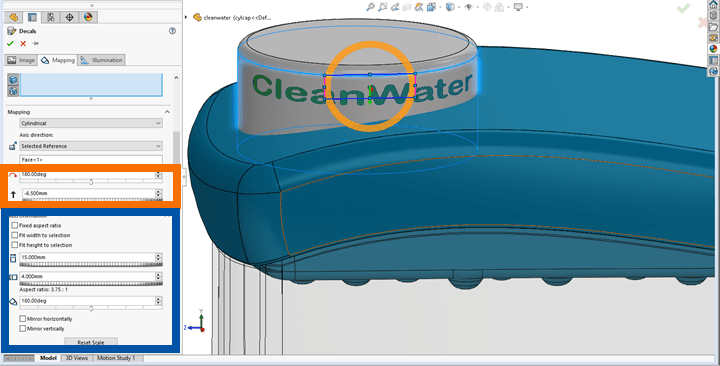Check Mirror horizontally option
This screenshot has width=720, height=366.
tap(22, 319)
